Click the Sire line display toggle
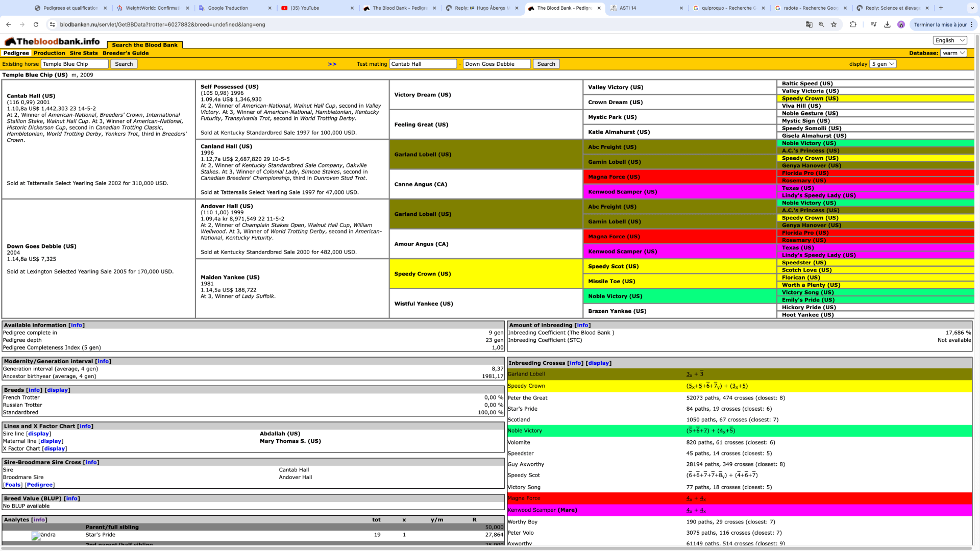The height and width of the screenshot is (551, 980). (x=38, y=433)
